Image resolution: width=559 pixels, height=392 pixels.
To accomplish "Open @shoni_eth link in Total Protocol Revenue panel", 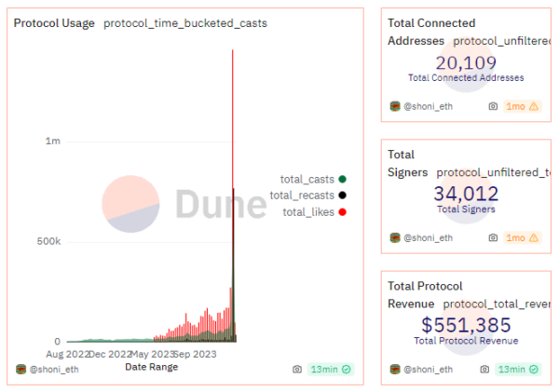I will pyautogui.click(x=429, y=370).
